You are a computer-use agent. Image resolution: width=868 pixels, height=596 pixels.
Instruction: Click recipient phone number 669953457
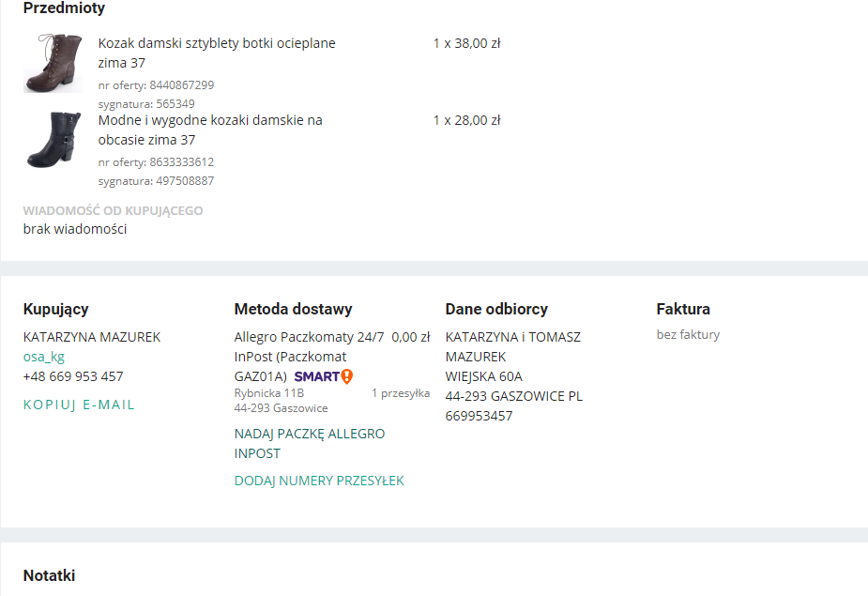click(x=479, y=416)
